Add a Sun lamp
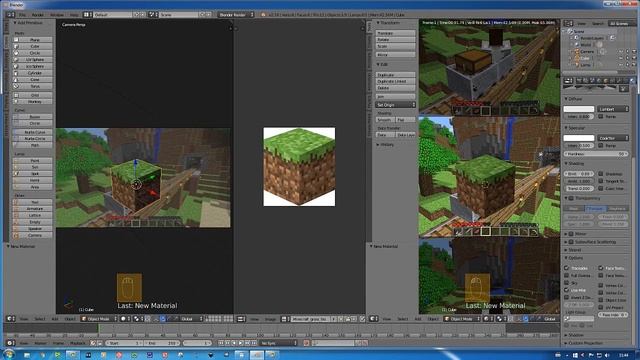 click(x=33, y=167)
